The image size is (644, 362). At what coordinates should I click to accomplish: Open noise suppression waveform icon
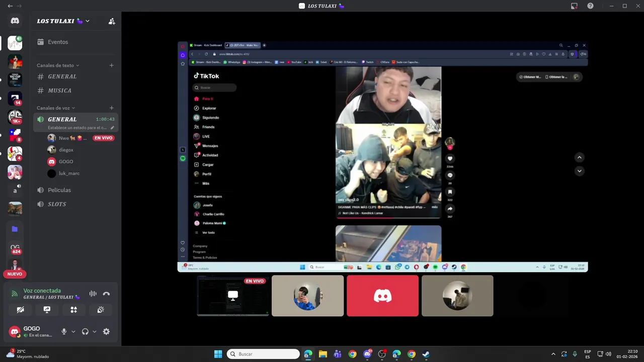[93, 294]
